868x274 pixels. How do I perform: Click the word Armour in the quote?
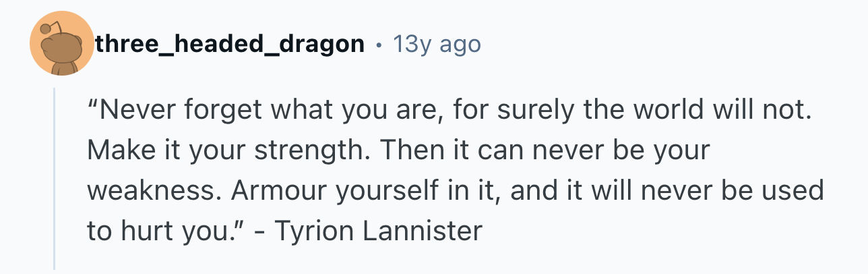[x=282, y=191]
